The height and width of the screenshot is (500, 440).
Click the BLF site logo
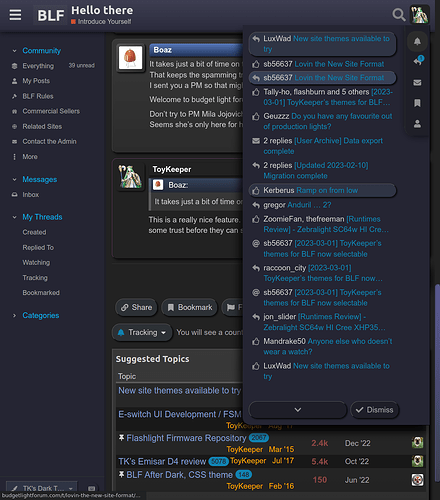pos(50,15)
